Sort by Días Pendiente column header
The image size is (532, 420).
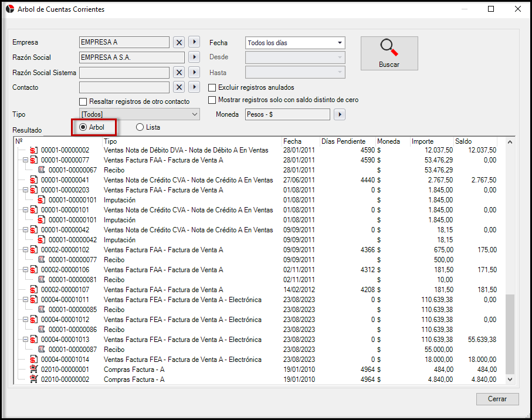(x=348, y=141)
